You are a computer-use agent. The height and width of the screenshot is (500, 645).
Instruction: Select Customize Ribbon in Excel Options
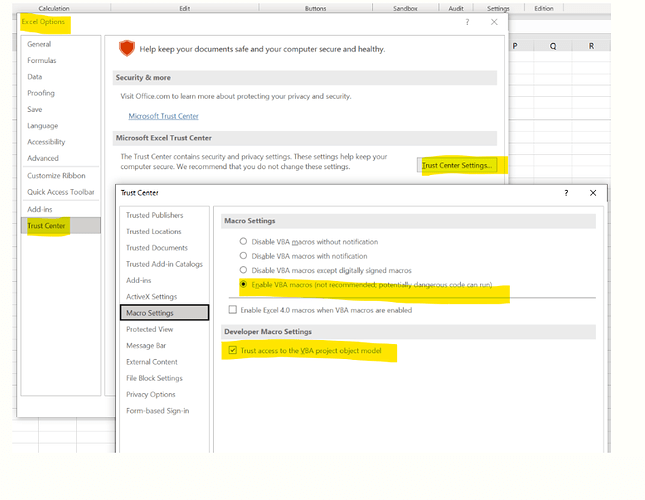click(x=56, y=176)
